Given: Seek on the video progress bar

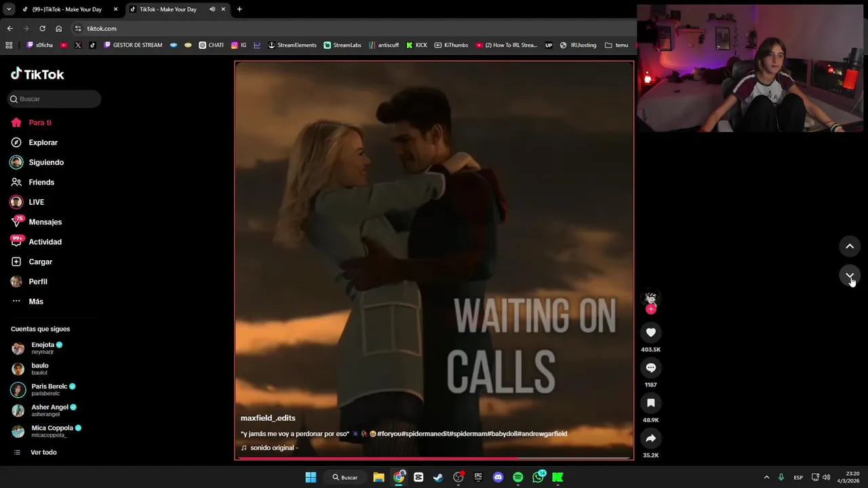Looking at the screenshot, I should [x=434, y=458].
